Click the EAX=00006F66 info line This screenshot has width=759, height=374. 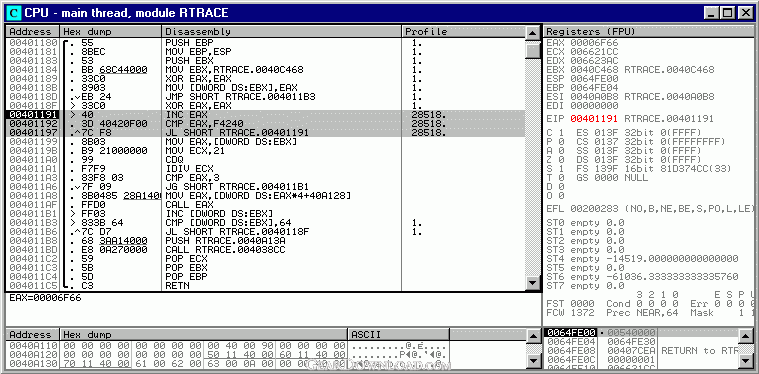(45, 298)
